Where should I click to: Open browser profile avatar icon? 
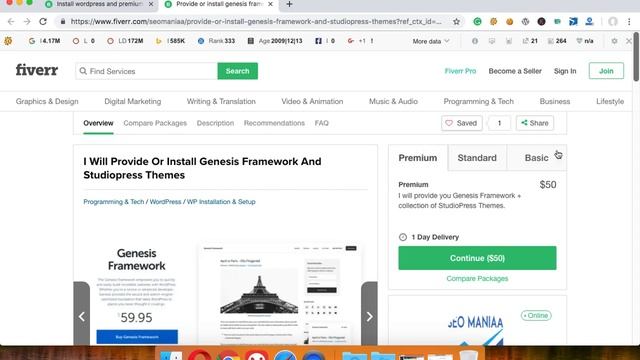click(x=613, y=22)
